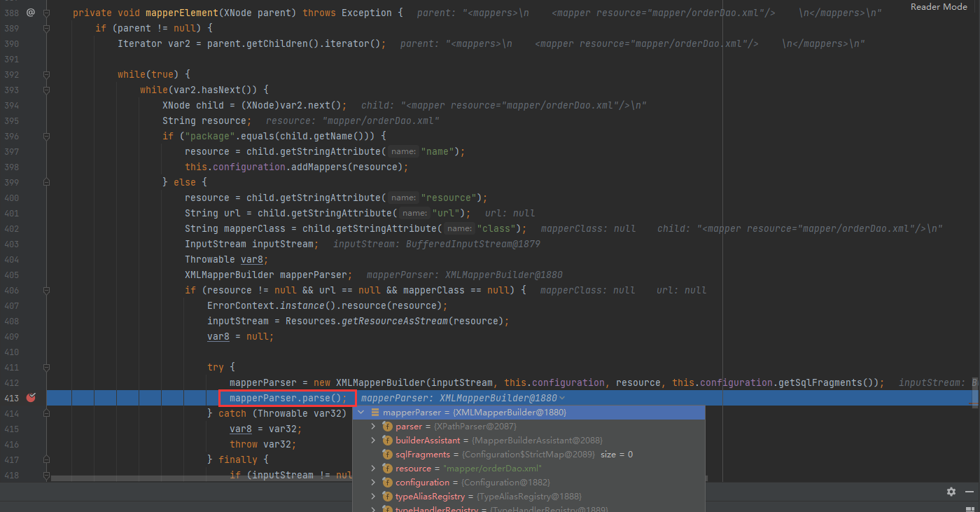The height and width of the screenshot is (512, 980).
Task: Expand the typeAliasRegistry node in popup
Action: [374, 497]
